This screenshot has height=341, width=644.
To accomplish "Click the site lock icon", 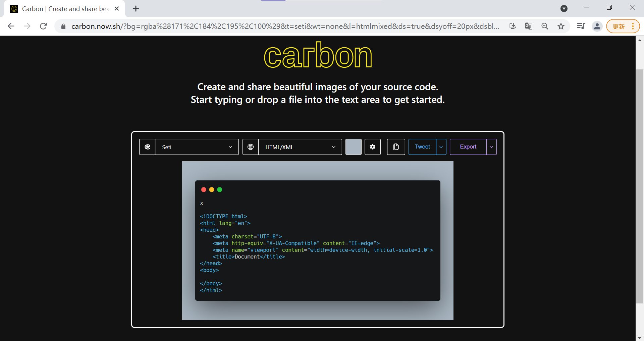I will [x=63, y=26].
